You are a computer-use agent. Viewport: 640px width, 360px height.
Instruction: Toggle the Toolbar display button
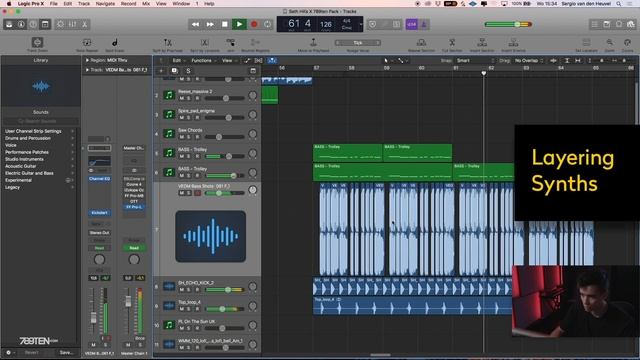(x=45, y=24)
